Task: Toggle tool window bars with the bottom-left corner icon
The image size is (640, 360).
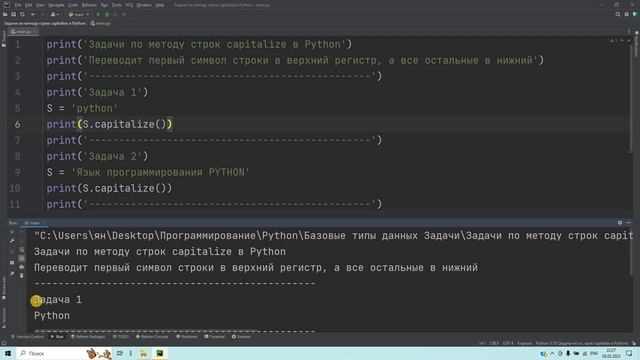Action: (x=4, y=343)
